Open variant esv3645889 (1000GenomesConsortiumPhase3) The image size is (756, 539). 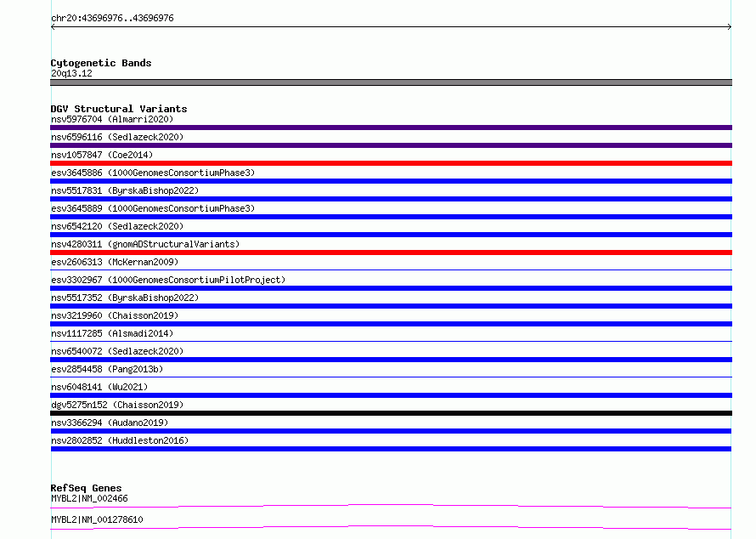pos(153,208)
